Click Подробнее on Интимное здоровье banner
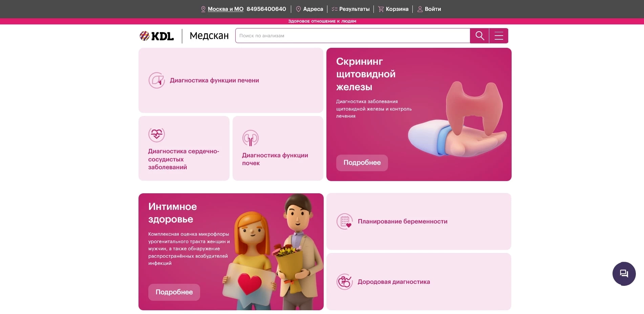 (x=174, y=292)
